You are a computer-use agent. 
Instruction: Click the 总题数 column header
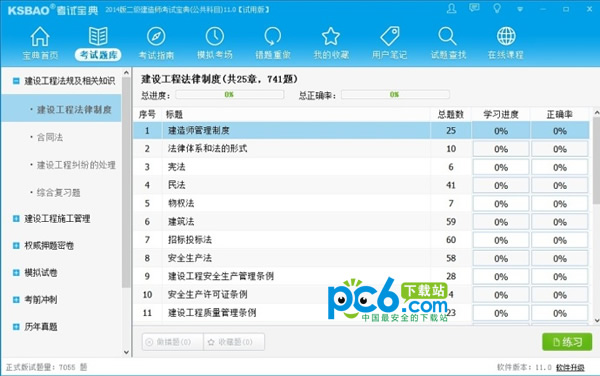451,114
